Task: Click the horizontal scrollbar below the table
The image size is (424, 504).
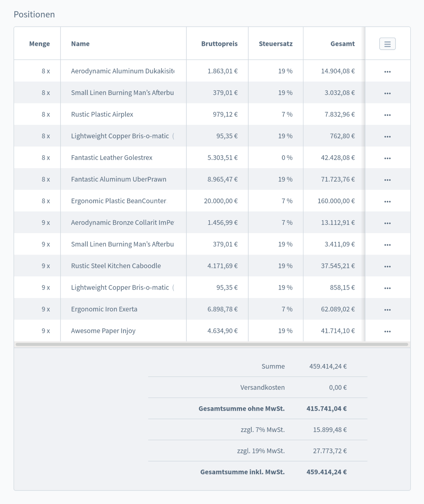Action: [212, 344]
